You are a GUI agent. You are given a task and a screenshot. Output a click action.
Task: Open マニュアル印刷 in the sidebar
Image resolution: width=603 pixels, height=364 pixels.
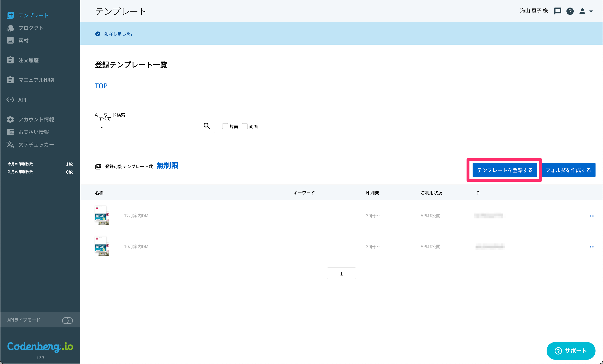click(36, 80)
